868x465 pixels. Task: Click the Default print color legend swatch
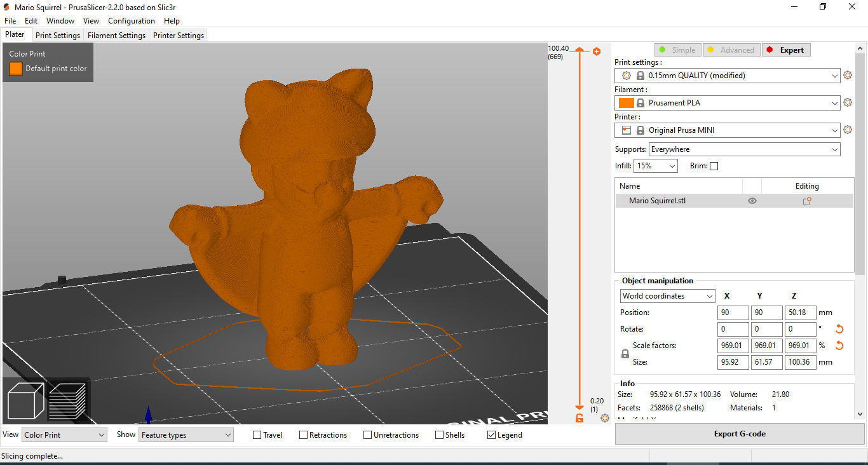tap(16, 69)
